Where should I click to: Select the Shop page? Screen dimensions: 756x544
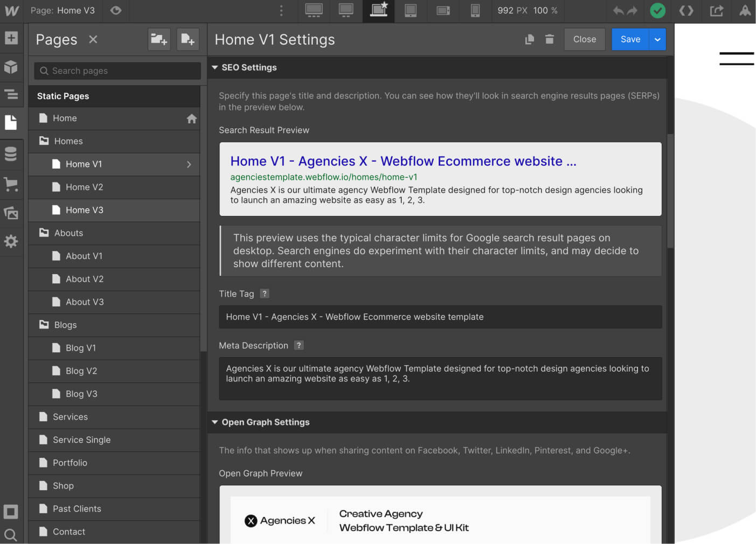114,486
